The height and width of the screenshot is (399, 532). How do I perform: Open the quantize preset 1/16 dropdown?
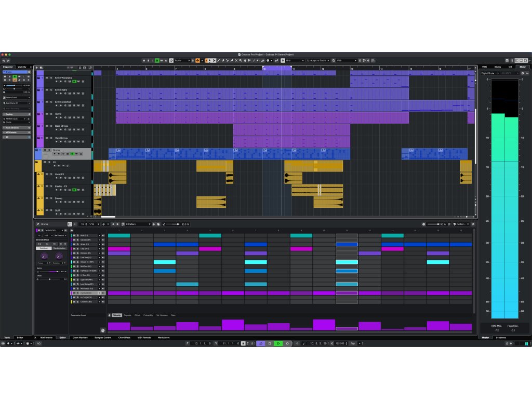click(x=347, y=60)
